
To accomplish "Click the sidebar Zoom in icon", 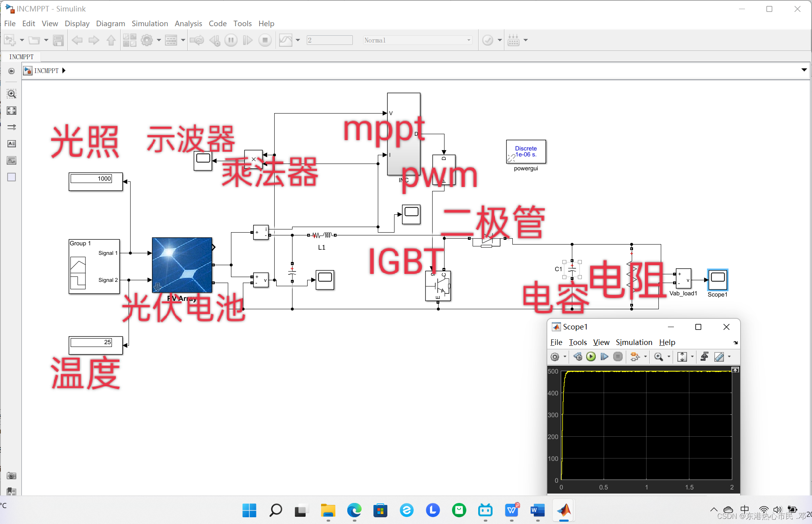I will pyautogui.click(x=12, y=94).
